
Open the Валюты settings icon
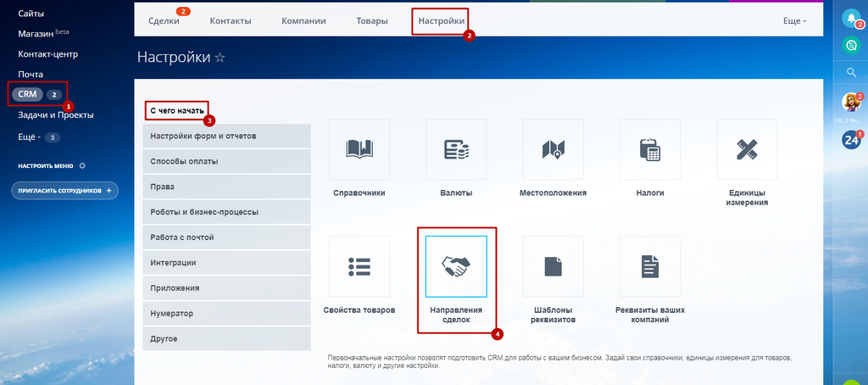tap(456, 149)
